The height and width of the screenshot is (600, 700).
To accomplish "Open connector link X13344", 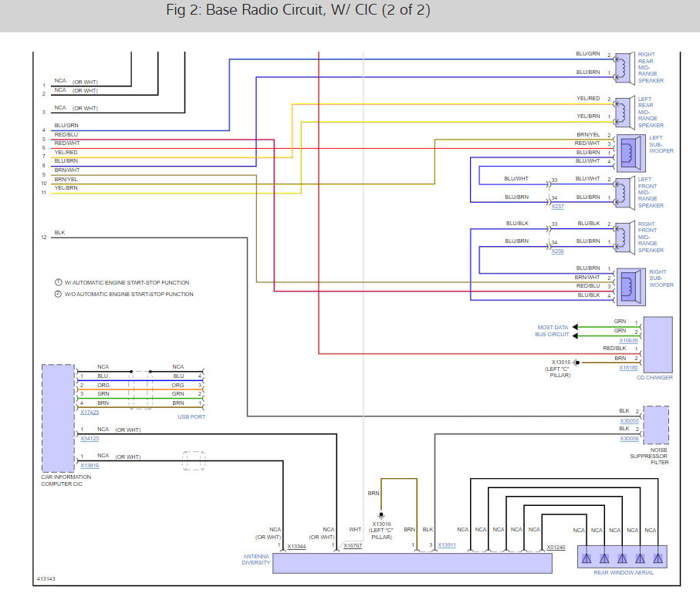I will [x=297, y=547].
